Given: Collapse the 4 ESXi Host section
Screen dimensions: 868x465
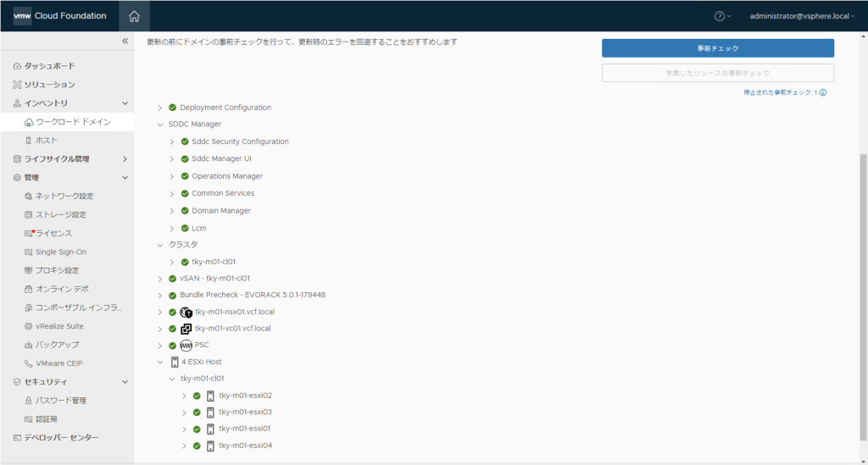Looking at the screenshot, I should click(x=160, y=363).
